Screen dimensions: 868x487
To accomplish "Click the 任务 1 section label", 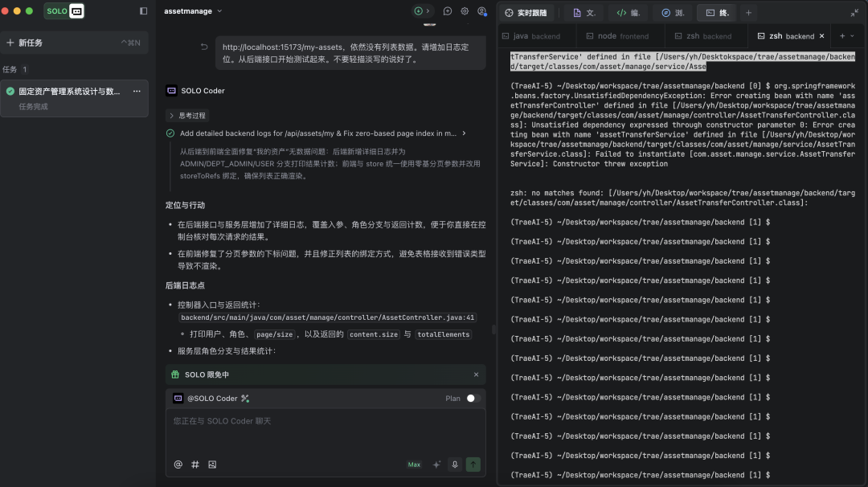I will tap(15, 69).
